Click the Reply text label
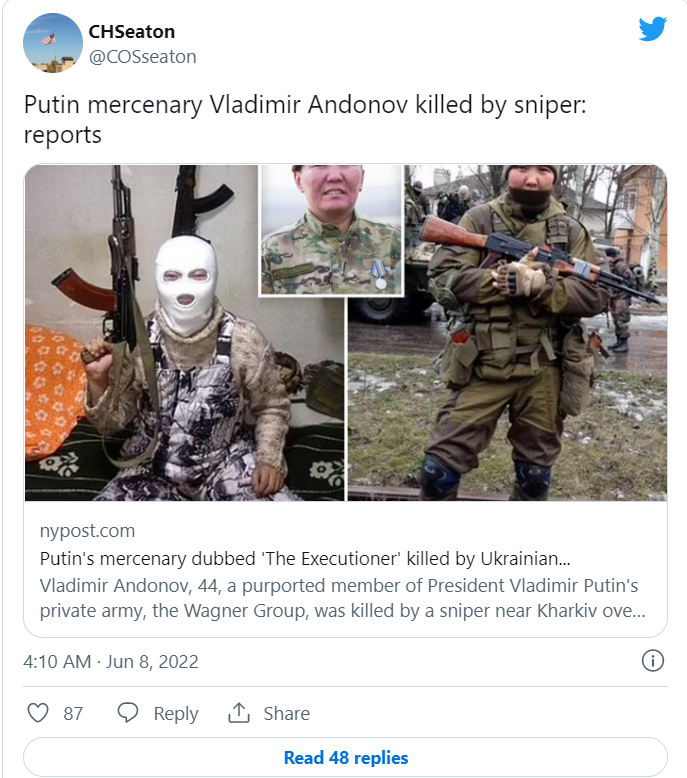The width and height of the screenshot is (687, 778). coord(176,713)
